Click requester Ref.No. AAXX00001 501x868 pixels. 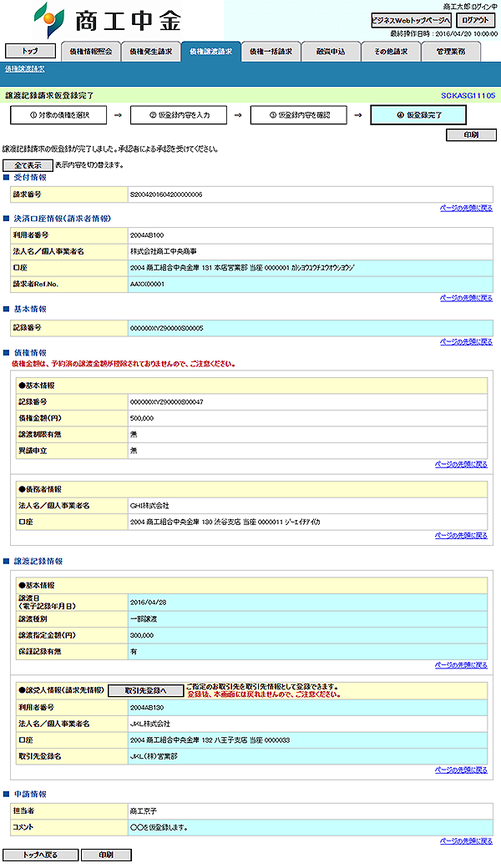coord(147,284)
